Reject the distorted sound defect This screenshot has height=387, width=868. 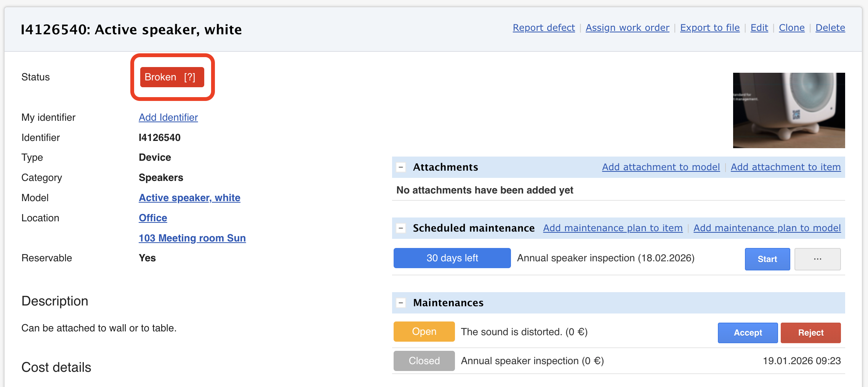pos(811,333)
